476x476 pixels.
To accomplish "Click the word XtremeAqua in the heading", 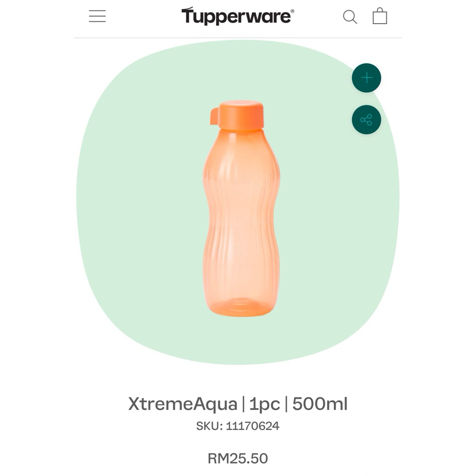I will 183,404.
